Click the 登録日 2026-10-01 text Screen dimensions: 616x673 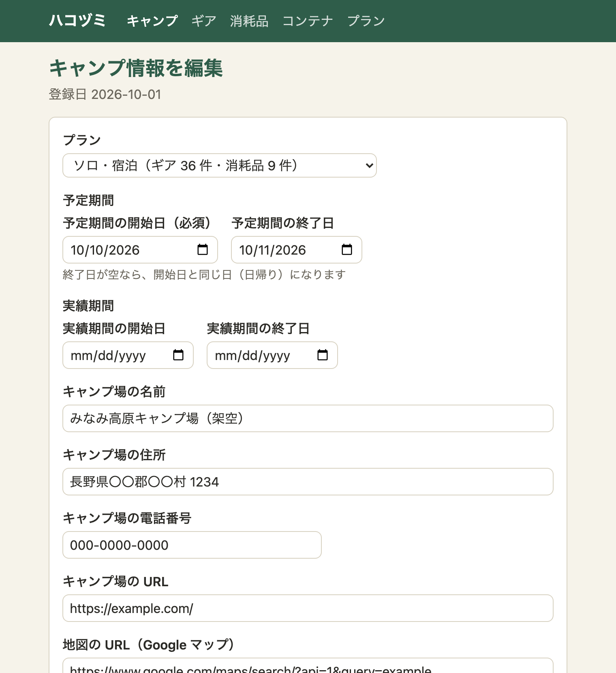pos(105,94)
